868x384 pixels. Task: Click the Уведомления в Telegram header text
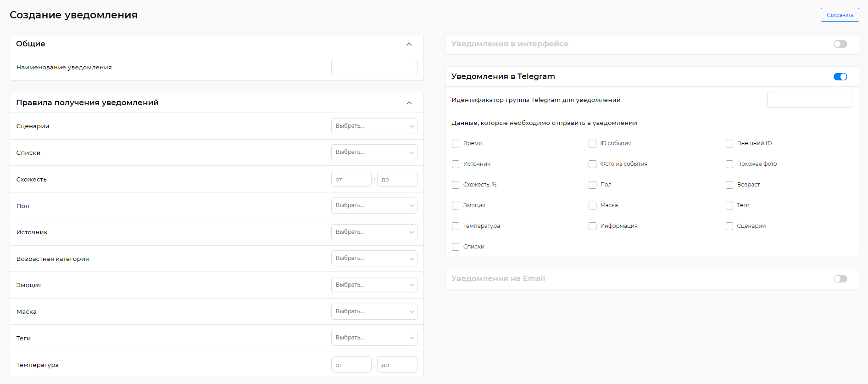pos(503,76)
